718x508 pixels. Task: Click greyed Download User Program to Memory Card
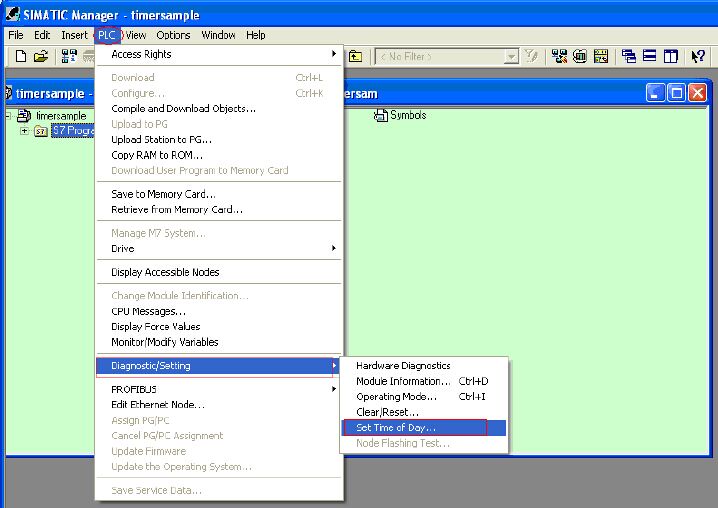coord(219,170)
